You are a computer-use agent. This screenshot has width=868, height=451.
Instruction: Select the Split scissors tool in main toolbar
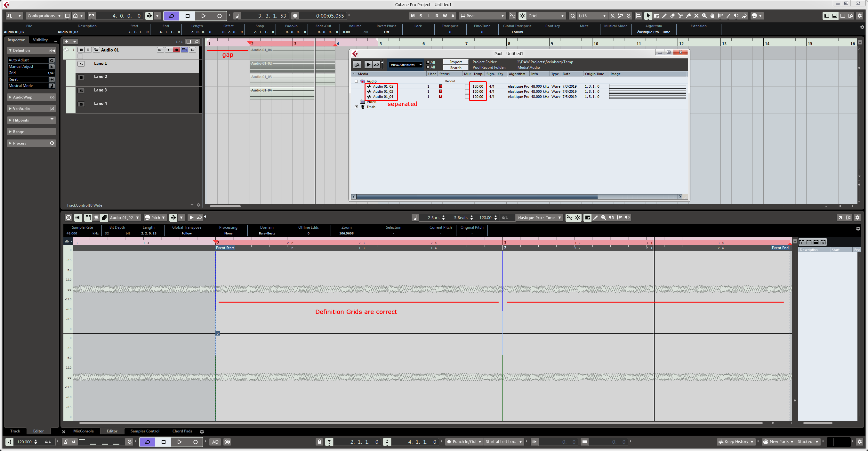680,16
